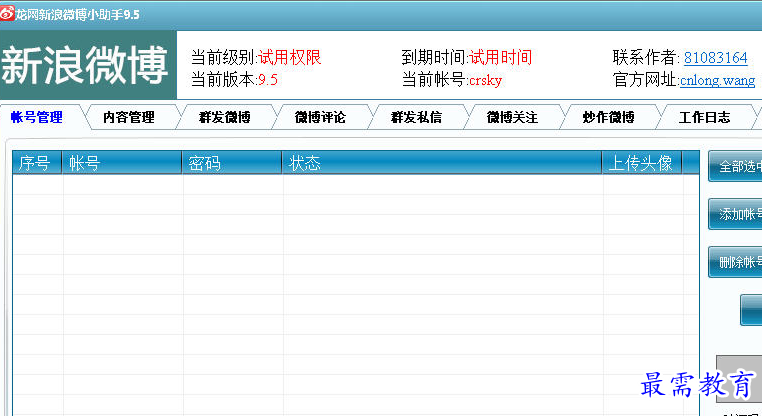The height and width of the screenshot is (416, 762).
Task: Open the 微博关注 tab
Action: point(512,117)
